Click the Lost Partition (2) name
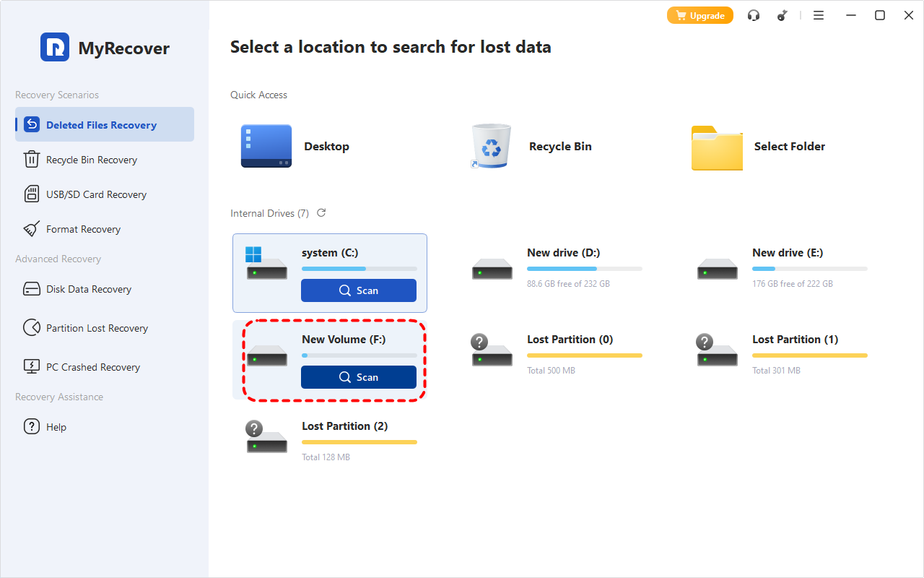Screen dimensions: 924x578 [344, 426]
